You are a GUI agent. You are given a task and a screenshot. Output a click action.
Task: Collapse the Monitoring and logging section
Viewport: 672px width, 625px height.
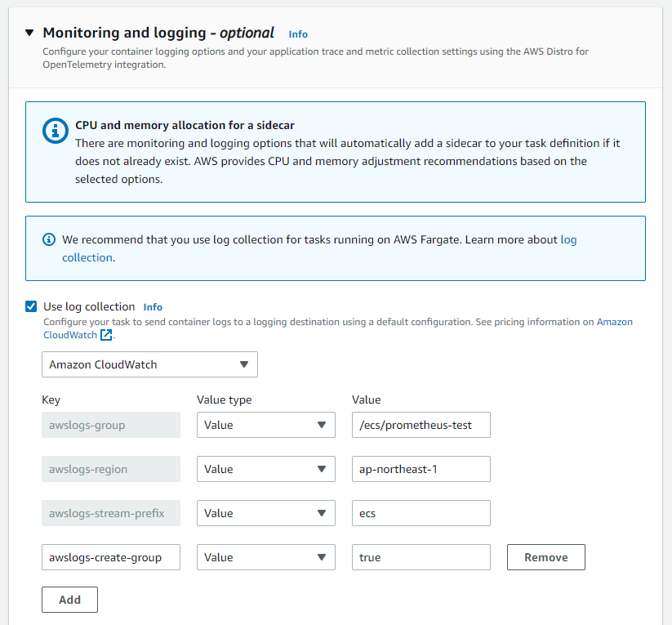pos(30,33)
